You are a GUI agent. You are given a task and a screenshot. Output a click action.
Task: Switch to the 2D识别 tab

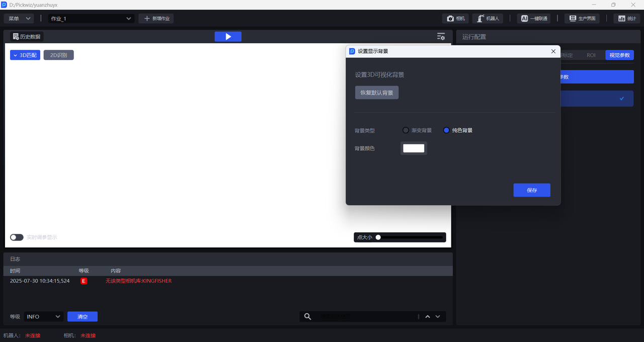58,55
